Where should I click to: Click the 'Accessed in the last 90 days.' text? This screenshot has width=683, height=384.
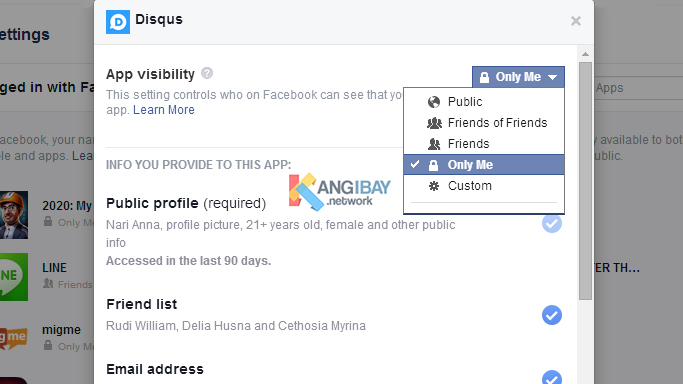pos(189,261)
